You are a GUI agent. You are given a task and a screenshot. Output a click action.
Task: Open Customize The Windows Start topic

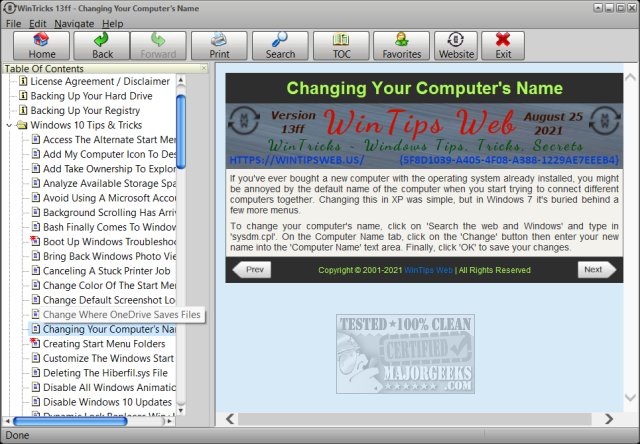(x=109, y=358)
